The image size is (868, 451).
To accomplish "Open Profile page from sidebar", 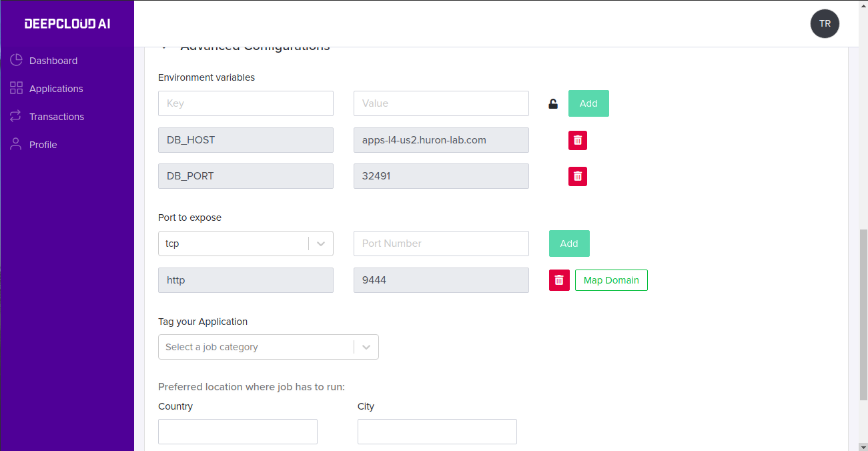I will pyautogui.click(x=43, y=145).
